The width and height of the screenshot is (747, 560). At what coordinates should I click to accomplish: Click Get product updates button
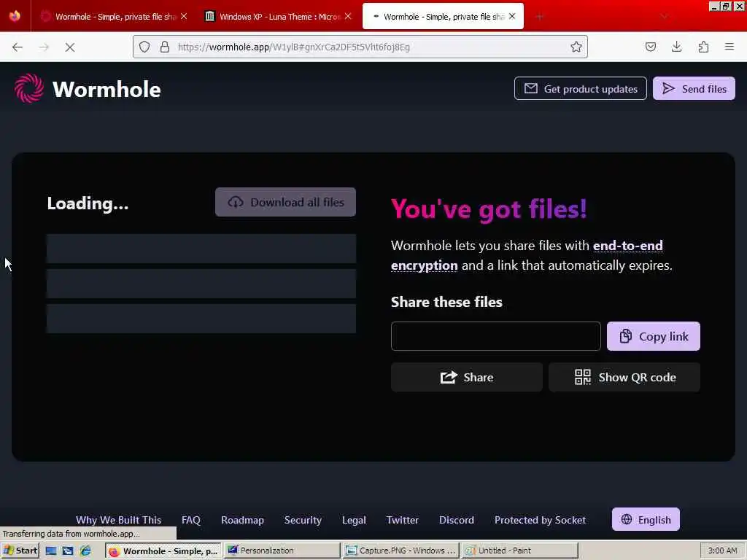coord(580,88)
